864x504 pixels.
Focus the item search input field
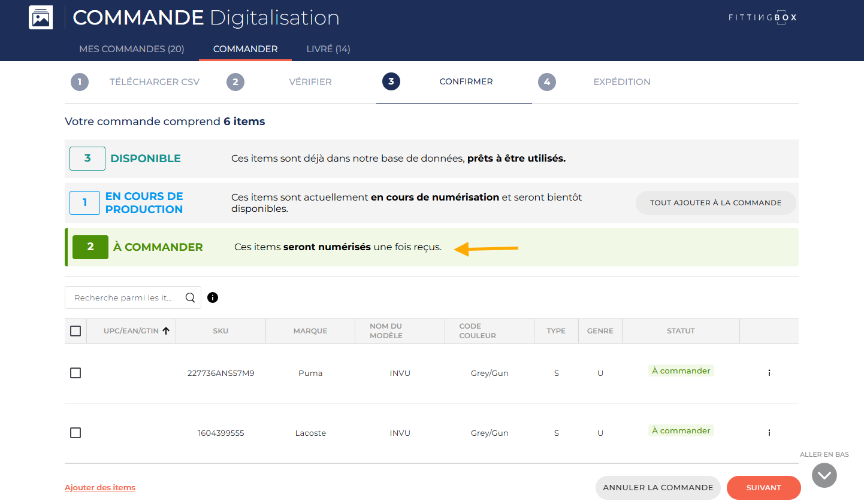point(123,297)
